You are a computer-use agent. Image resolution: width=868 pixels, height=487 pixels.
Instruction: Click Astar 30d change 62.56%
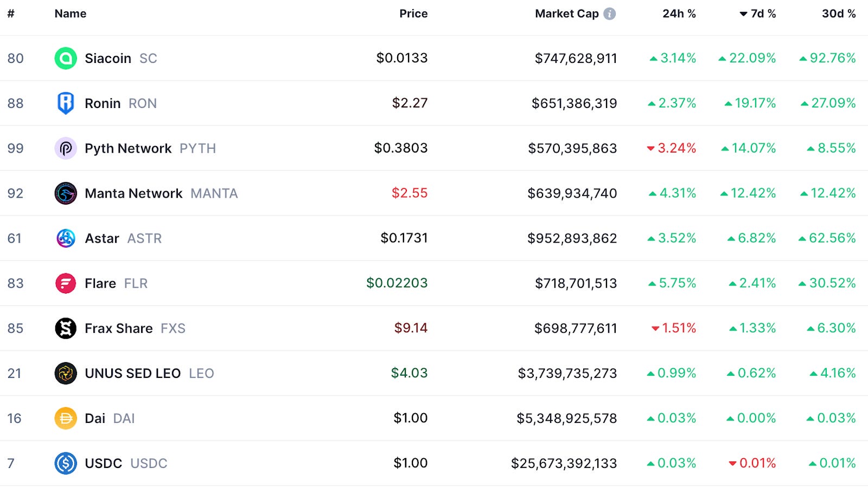pyautogui.click(x=827, y=238)
